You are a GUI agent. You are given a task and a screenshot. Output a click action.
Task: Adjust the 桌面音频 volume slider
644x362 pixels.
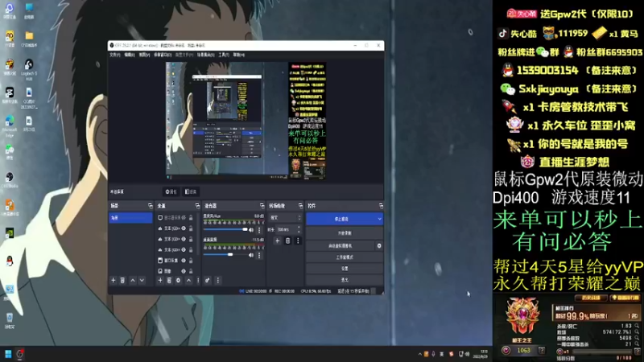[x=225, y=254]
